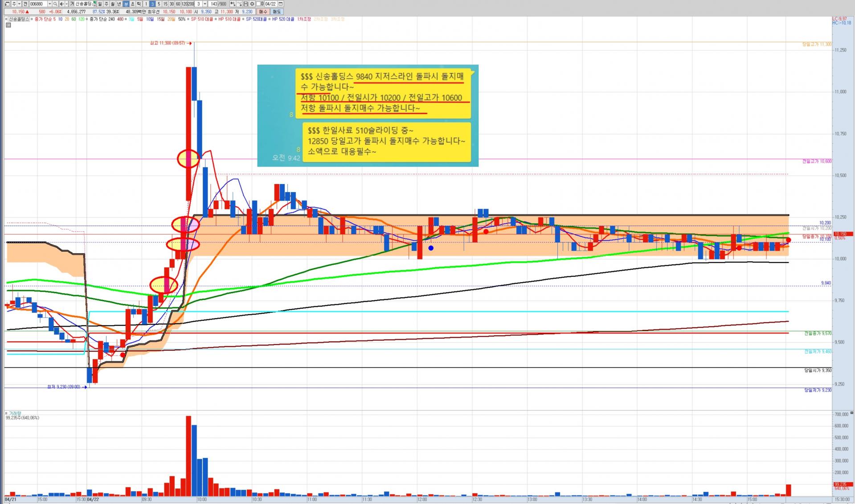
Task: Click the 전일종가 9,570 line label
Action: pos(818,333)
